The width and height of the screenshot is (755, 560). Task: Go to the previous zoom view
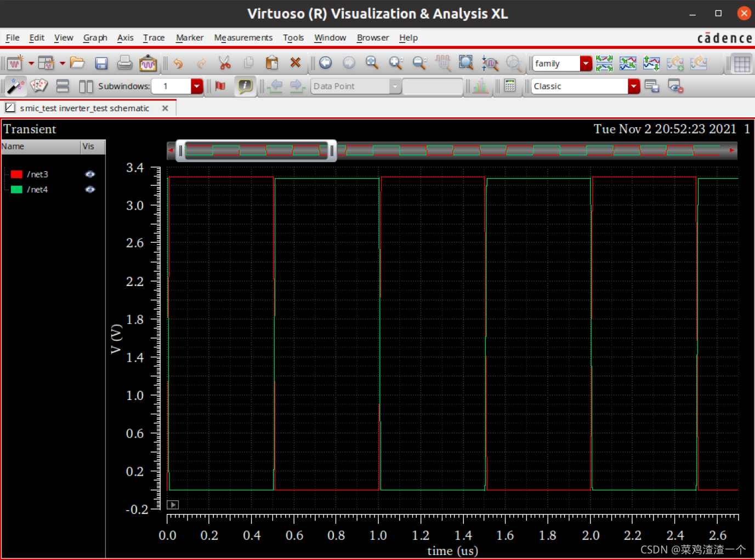pyautogui.click(x=326, y=63)
